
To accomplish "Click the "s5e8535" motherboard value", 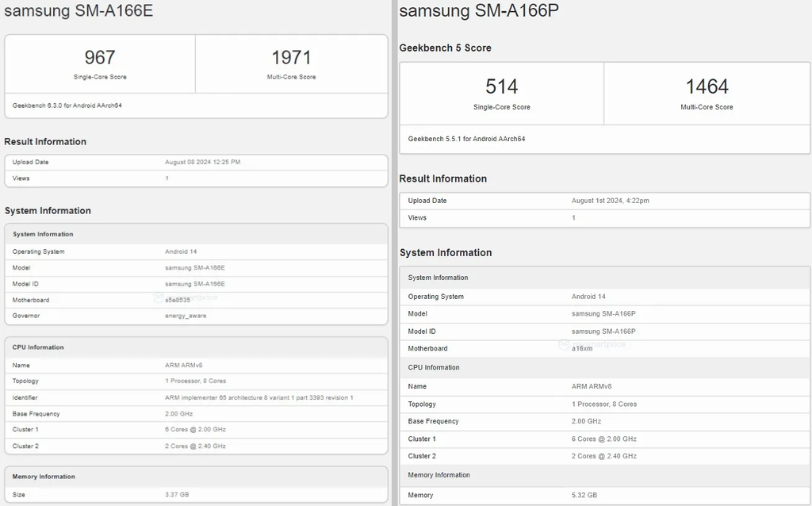I will click(x=178, y=300).
